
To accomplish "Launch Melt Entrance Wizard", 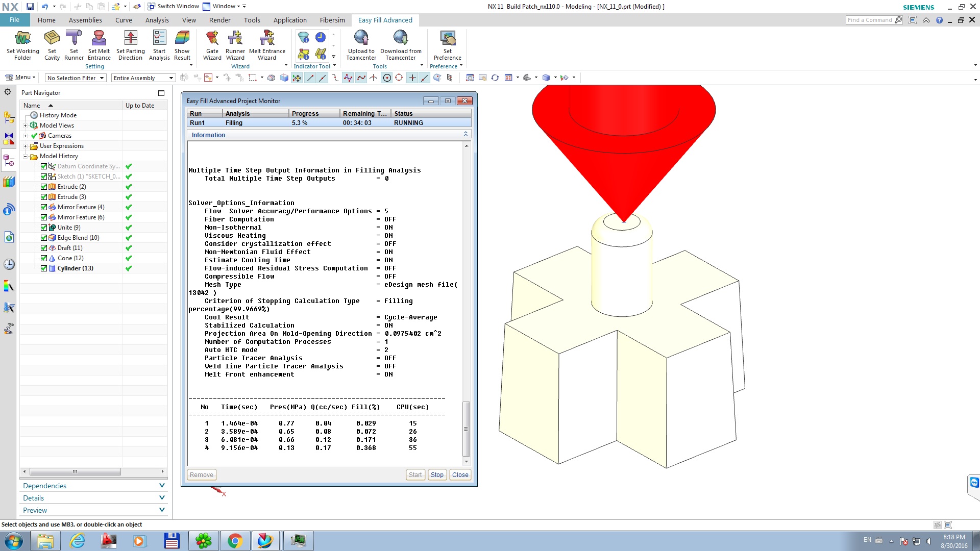I will pos(267,45).
